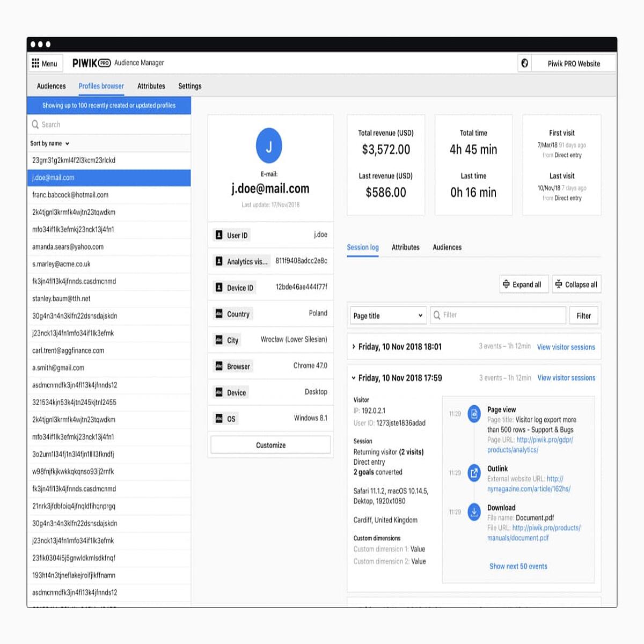Select profile 21nrk3jfdbfoiq4jfnqldfihqnprgq
644x644 pixels.
[x=109, y=506]
